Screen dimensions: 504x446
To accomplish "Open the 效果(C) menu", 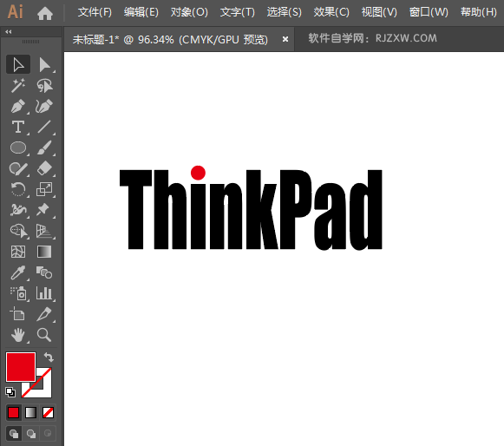I will pyautogui.click(x=331, y=12).
